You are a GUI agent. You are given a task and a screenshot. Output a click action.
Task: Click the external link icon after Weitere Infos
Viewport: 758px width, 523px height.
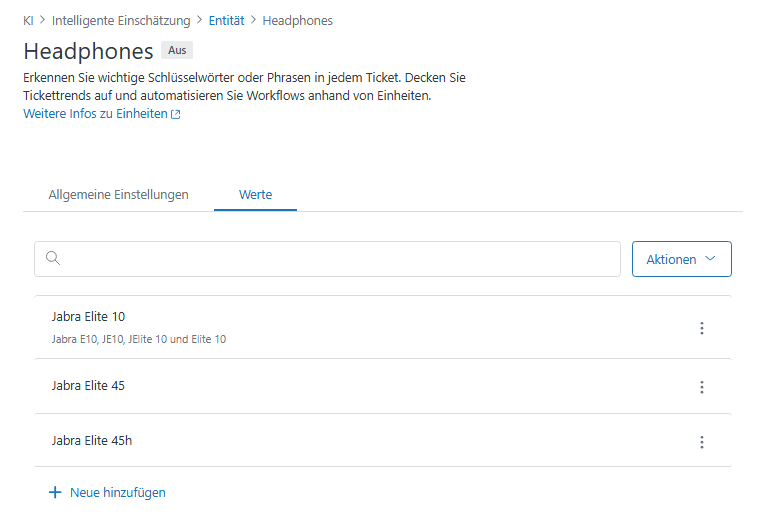coord(176,115)
